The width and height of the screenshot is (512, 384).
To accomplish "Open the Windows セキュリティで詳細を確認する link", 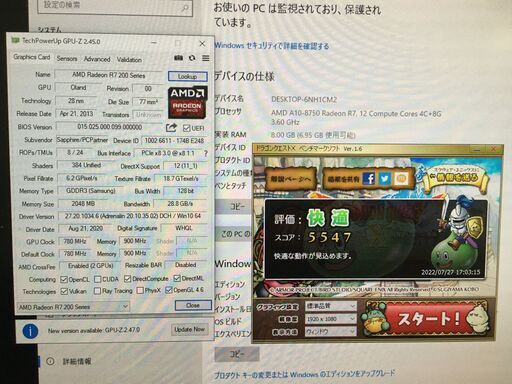I will pyautogui.click(x=271, y=46).
